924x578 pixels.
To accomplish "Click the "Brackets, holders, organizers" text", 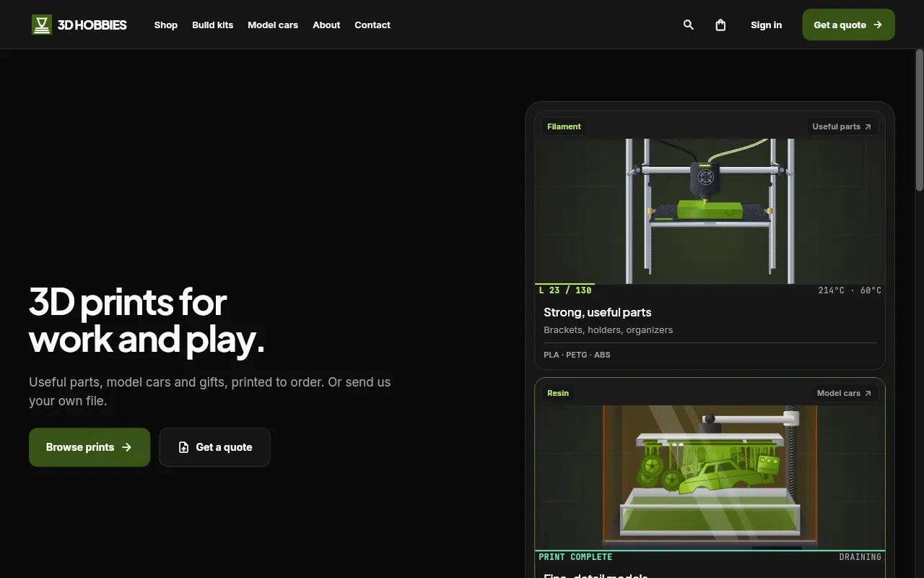I will [x=608, y=329].
